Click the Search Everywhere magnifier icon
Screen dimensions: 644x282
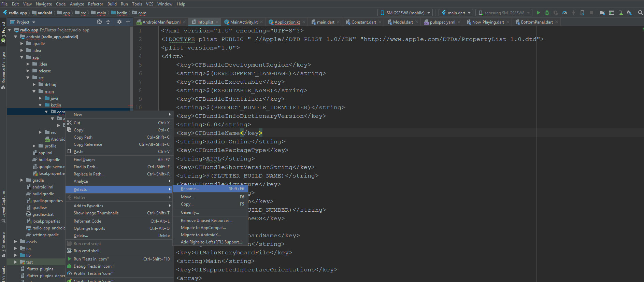pyautogui.click(x=640, y=13)
